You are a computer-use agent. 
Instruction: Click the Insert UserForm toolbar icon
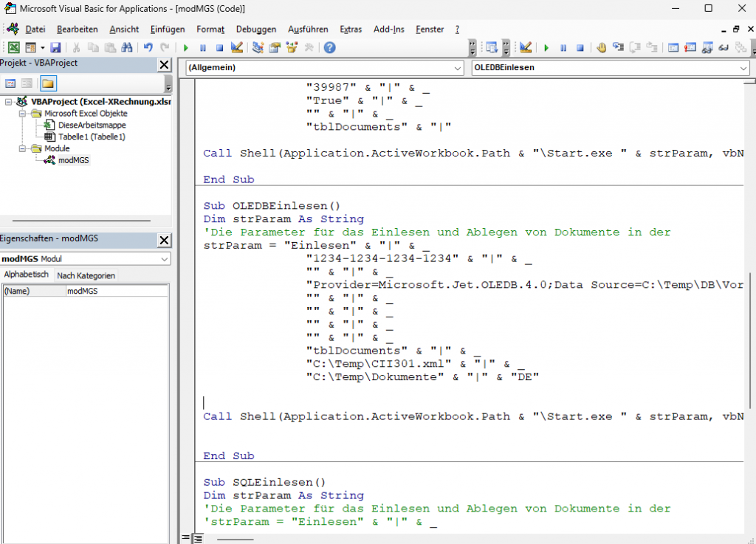(x=31, y=47)
